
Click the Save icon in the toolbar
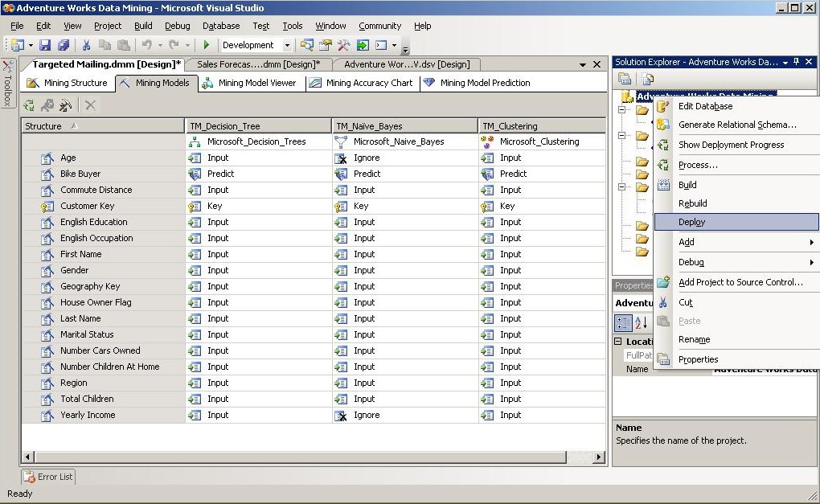click(x=45, y=45)
